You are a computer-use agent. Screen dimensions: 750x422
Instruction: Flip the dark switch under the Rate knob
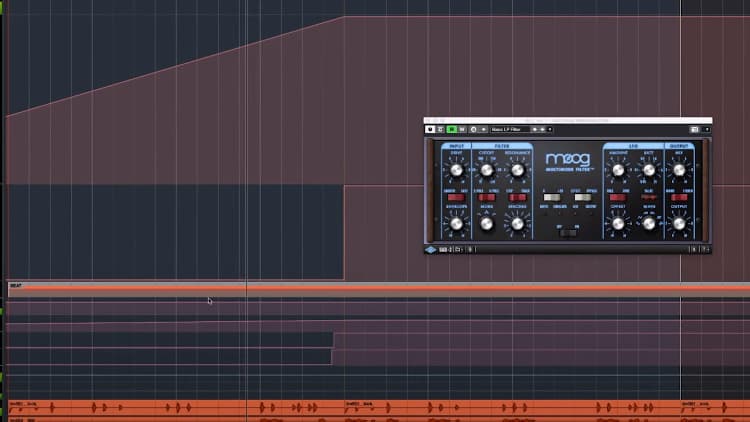[649, 197]
